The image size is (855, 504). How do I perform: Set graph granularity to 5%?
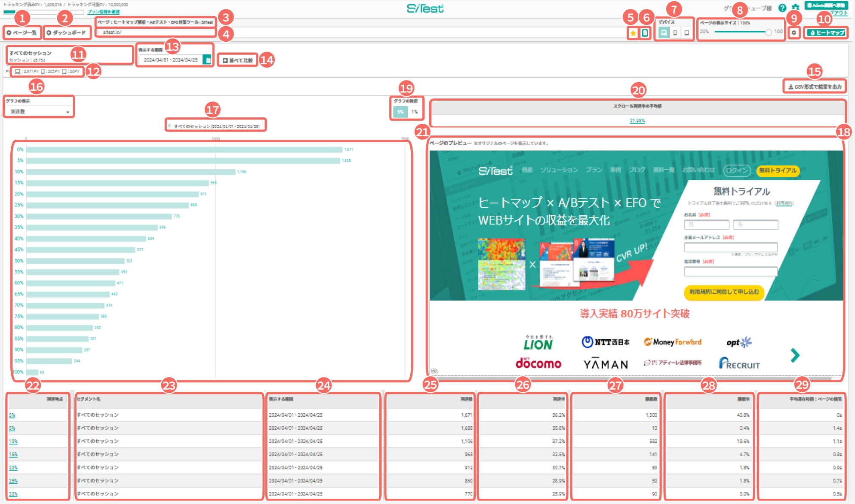pos(400,112)
